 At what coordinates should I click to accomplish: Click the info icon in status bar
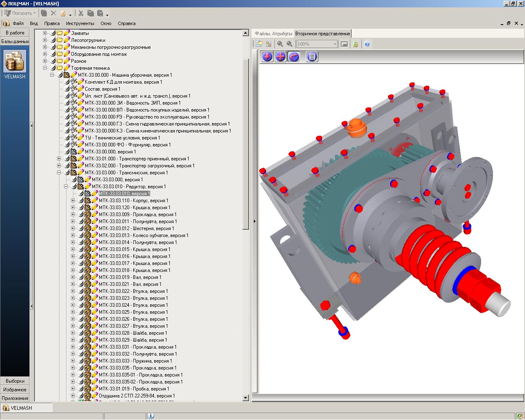click(x=151, y=416)
